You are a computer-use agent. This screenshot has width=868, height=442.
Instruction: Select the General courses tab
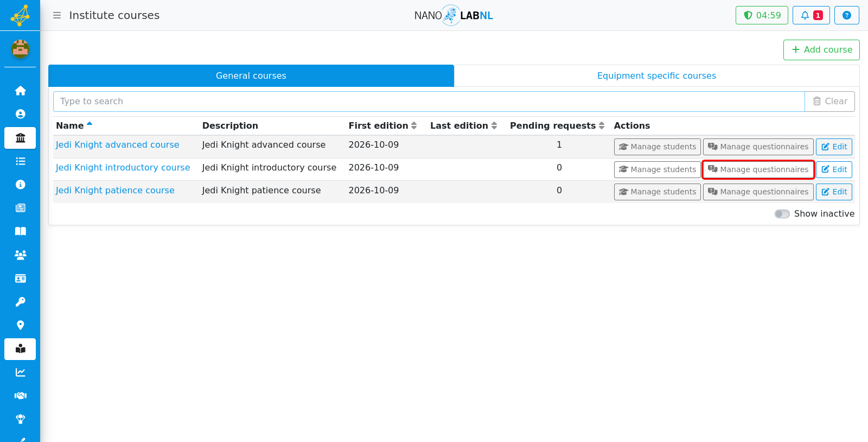pos(251,76)
